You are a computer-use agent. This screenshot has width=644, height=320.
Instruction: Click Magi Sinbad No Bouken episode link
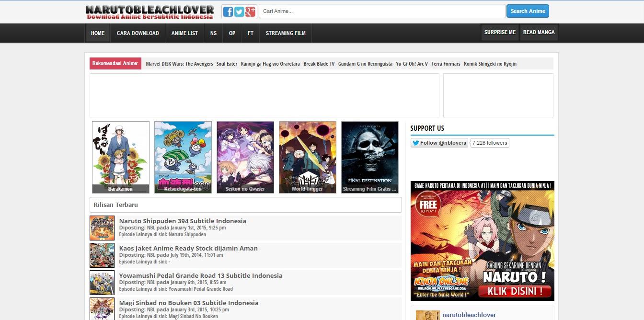click(x=193, y=316)
